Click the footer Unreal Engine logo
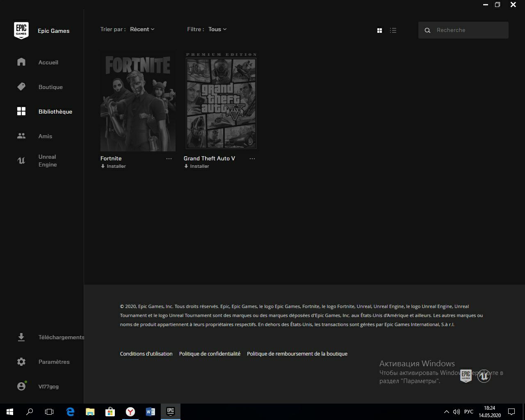The image size is (525, 420). [484, 376]
